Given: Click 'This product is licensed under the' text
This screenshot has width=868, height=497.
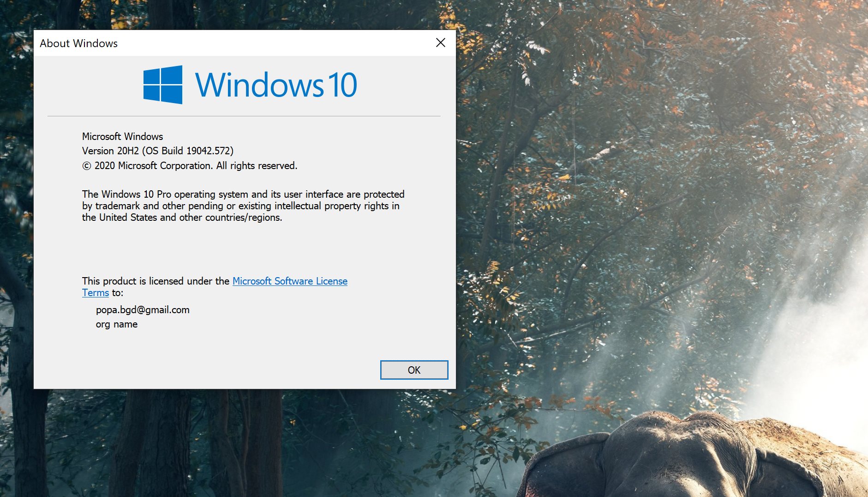Looking at the screenshot, I should pos(156,281).
